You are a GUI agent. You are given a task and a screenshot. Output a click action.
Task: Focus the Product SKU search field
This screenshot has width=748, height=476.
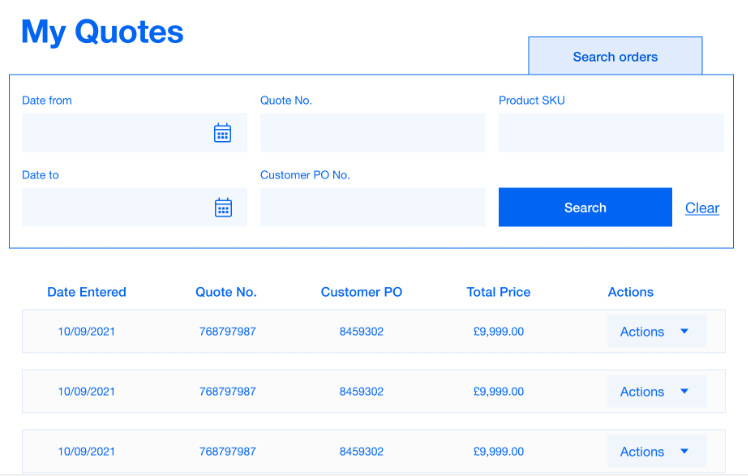pos(610,133)
